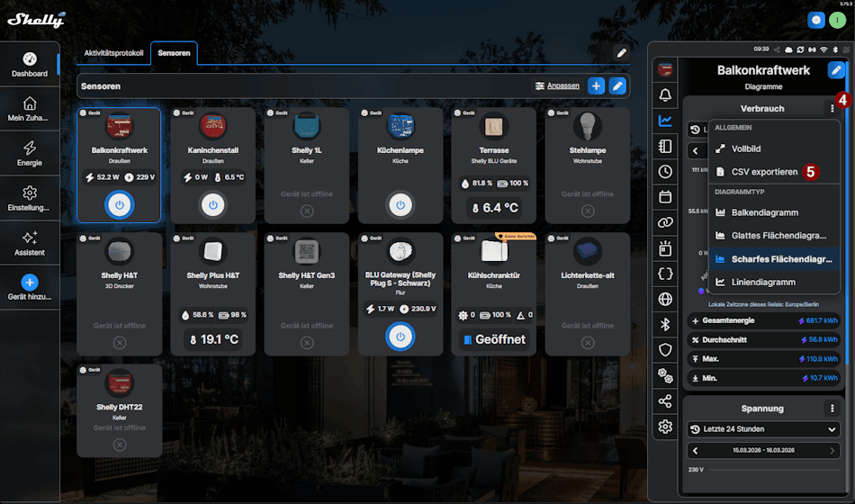Viewport: 855px width, 504px height.
Task: Open the calendar schedule icon in device panel
Action: click(x=665, y=197)
